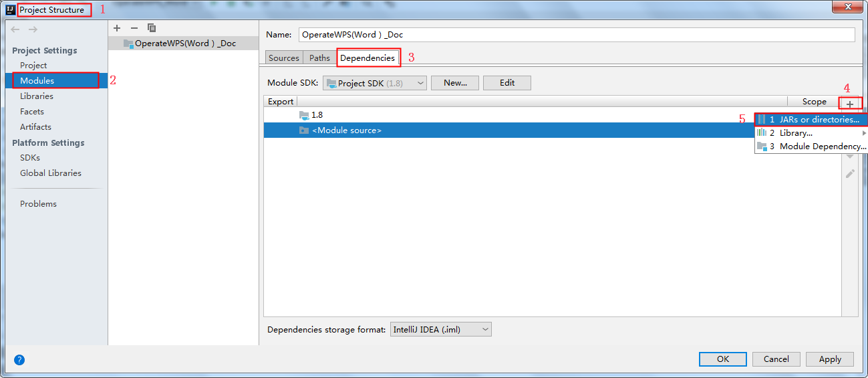Click the Export column header
The width and height of the screenshot is (868, 378).
pyautogui.click(x=281, y=102)
